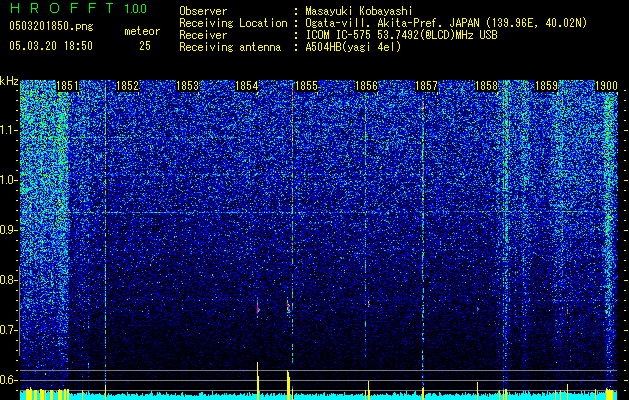Image resolution: width=629 pixels, height=400 pixels.
Task: Click the Receiving antenna field label
Action: click(230, 47)
